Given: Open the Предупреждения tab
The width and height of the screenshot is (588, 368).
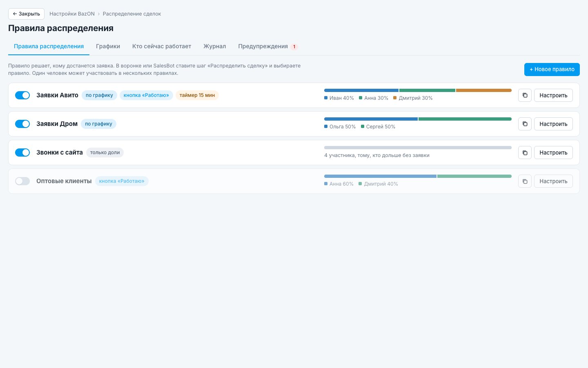Looking at the screenshot, I should [268, 46].
